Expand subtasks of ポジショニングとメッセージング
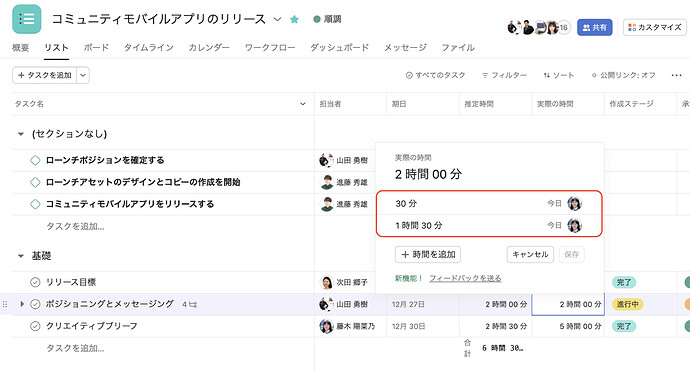 pyautogui.click(x=22, y=304)
